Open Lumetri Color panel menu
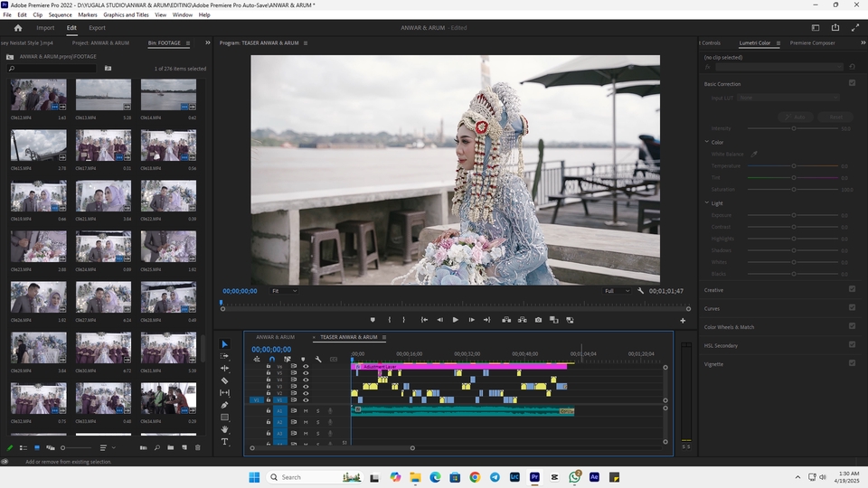The width and height of the screenshot is (868, 488). 778,43
